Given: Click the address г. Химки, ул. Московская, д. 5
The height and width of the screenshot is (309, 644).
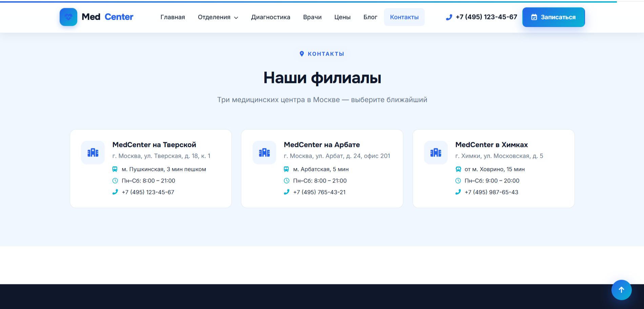Looking at the screenshot, I should click(x=499, y=156).
